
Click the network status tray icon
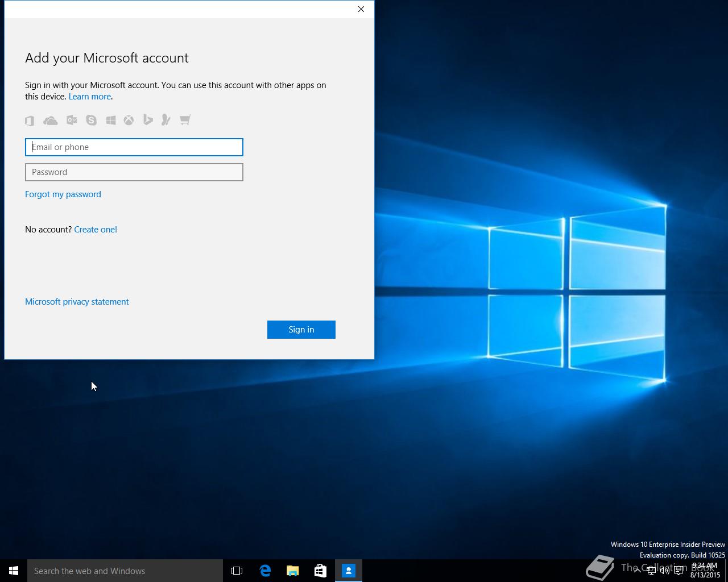pos(651,571)
